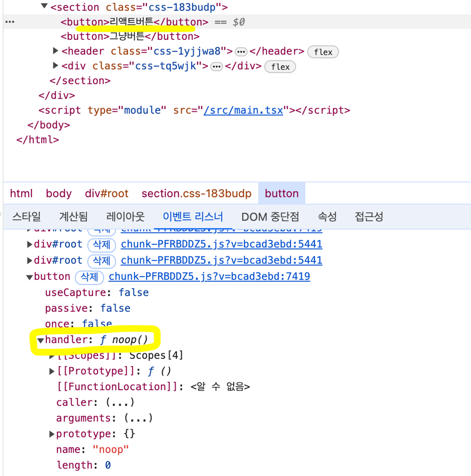
Task: Expand the div css-tq5wjk element
Action: point(55,65)
